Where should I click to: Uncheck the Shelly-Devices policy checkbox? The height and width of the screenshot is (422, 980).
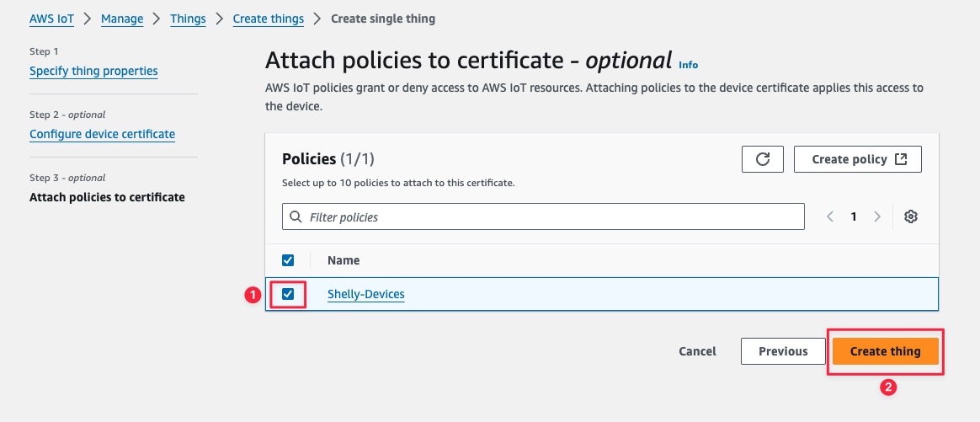coord(288,294)
